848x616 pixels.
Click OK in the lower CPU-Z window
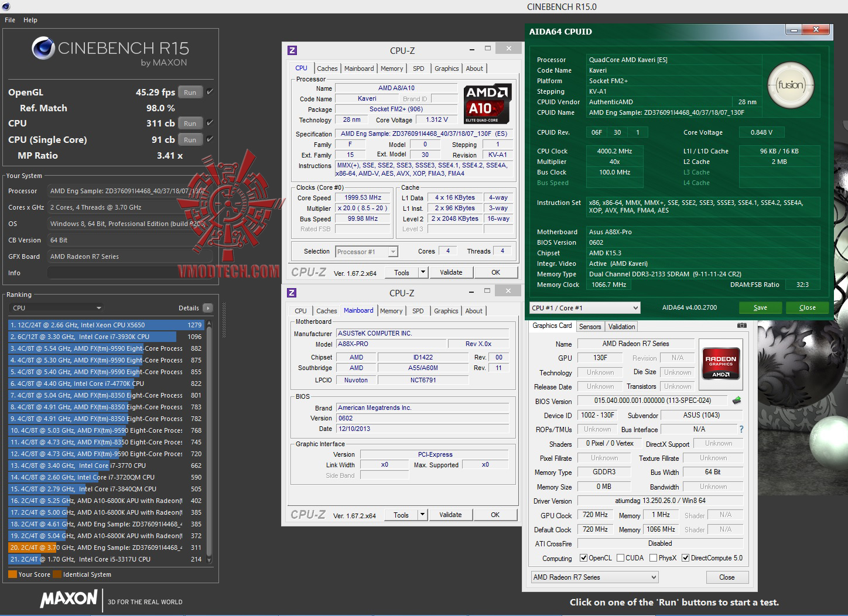(x=495, y=515)
